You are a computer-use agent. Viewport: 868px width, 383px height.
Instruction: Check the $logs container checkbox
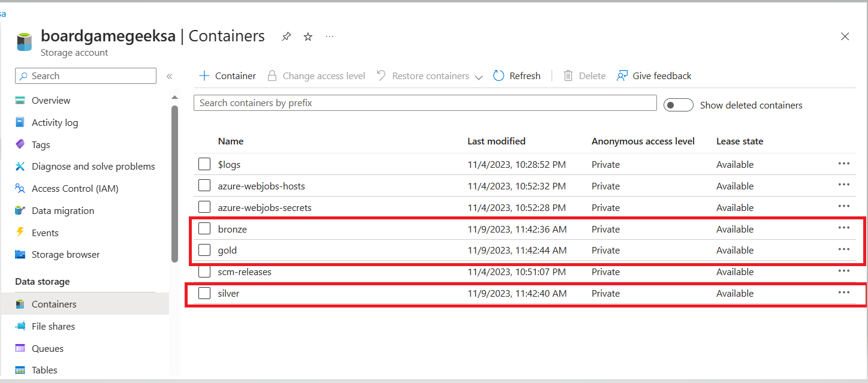[204, 164]
